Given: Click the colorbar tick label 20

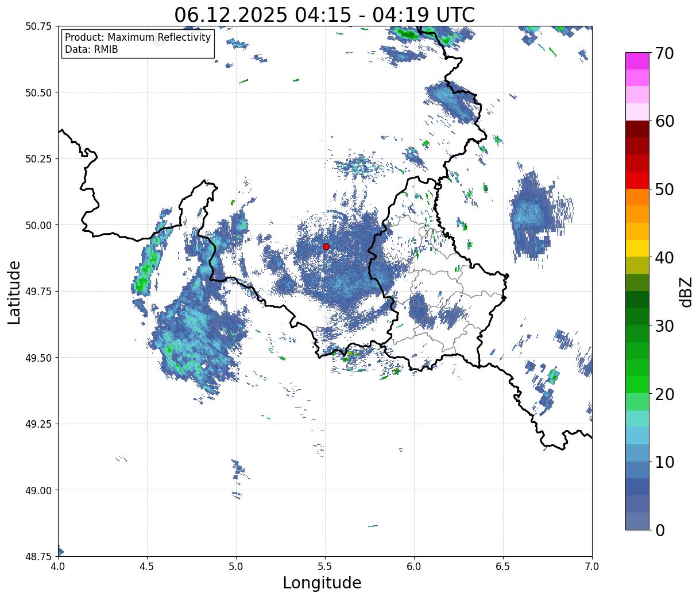Looking at the screenshot, I should pyautogui.click(x=664, y=394).
